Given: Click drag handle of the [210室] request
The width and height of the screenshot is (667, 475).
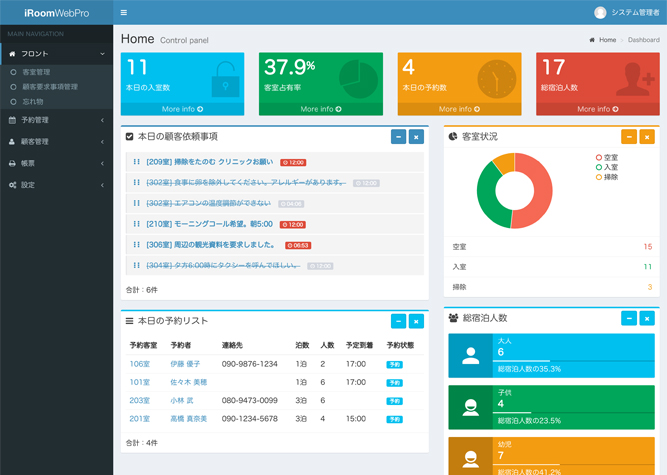Looking at the screenshot, I should [137, 224].
